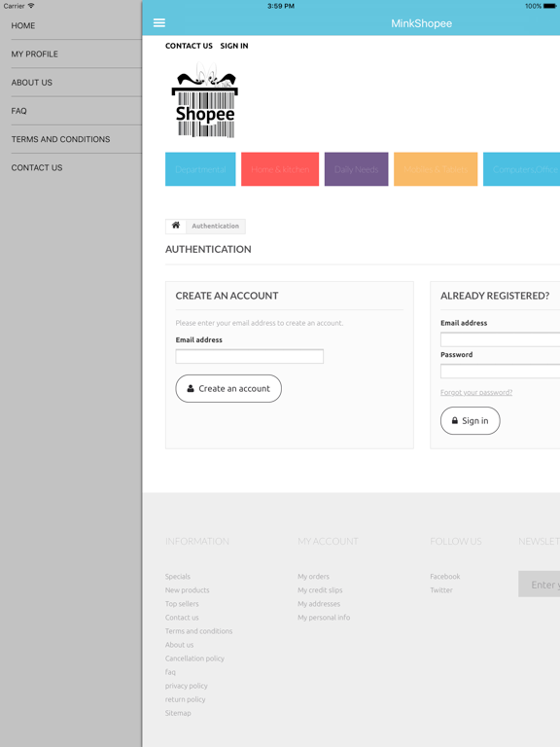Open Facebook follow link
The height and width of the screenshot is (747, 560).
(x=444, y=577)
